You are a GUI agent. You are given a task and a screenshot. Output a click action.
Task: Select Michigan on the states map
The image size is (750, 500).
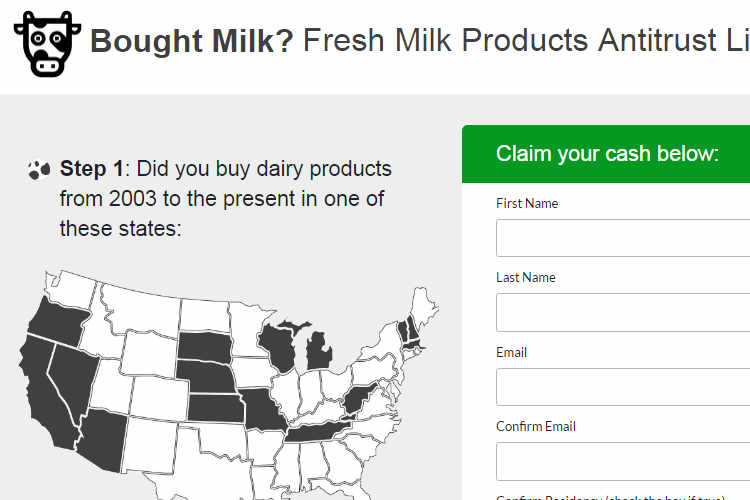[x=319, y=351]
